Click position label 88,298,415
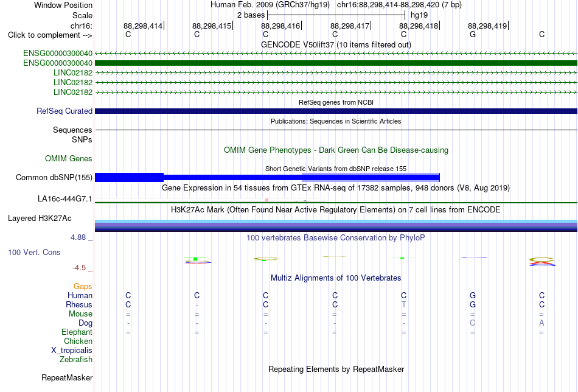The width and height of the screenshot is (578, 392). coord(212,26)
